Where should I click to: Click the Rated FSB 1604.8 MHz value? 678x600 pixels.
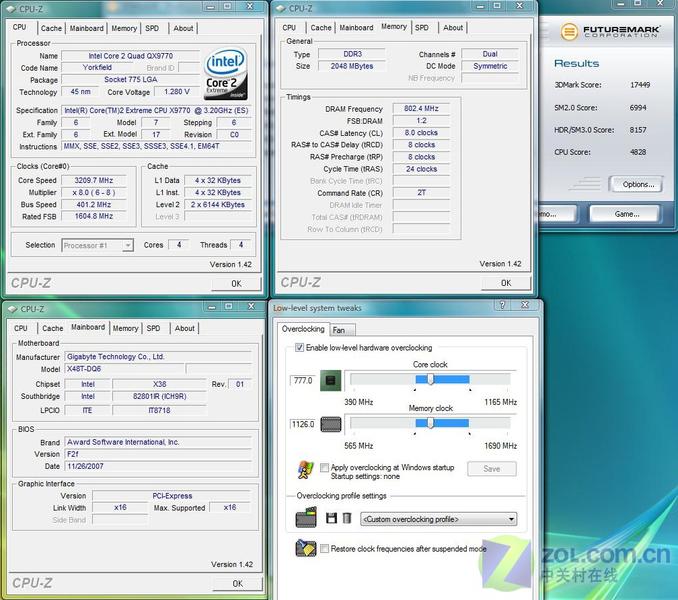click(94, 216)
